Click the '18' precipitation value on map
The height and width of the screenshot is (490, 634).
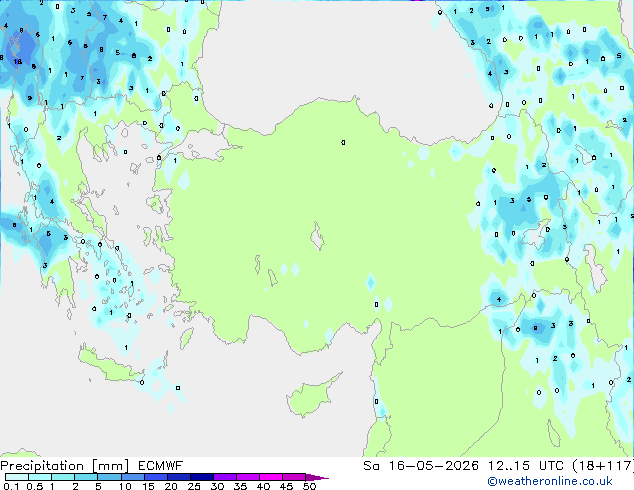click(17, 62)
